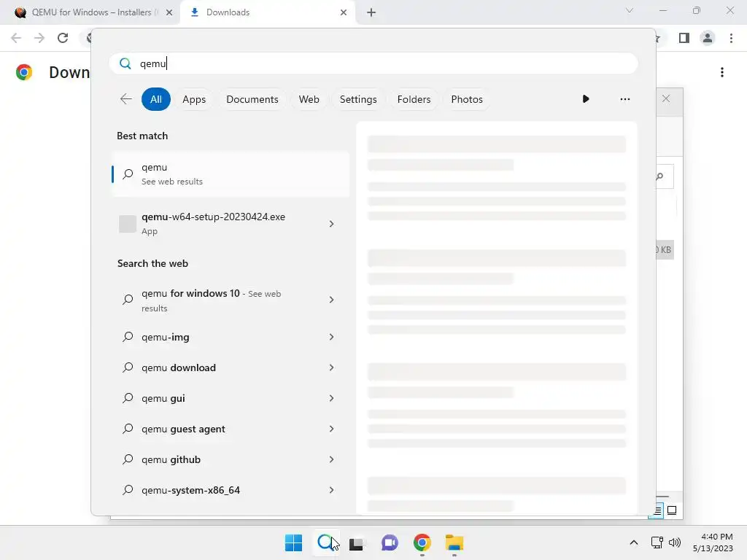
Task: Open a new Chrome tab
Action: pos(371,12)
